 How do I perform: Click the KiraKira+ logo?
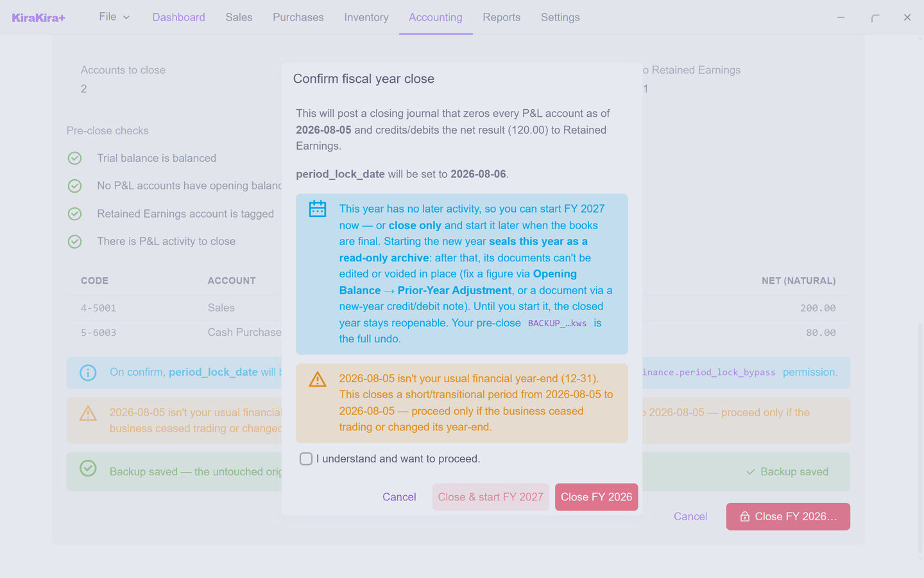38,18
